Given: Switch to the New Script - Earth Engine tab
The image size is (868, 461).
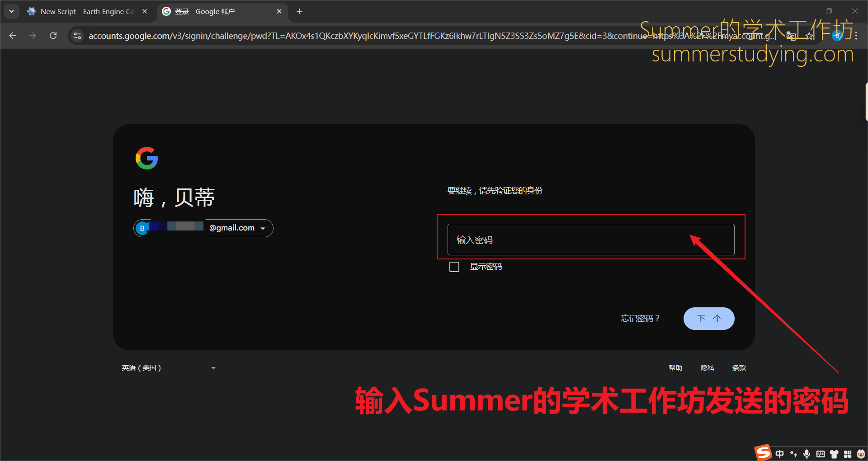Looking at the screenshot, I should (x=87, y=12).
